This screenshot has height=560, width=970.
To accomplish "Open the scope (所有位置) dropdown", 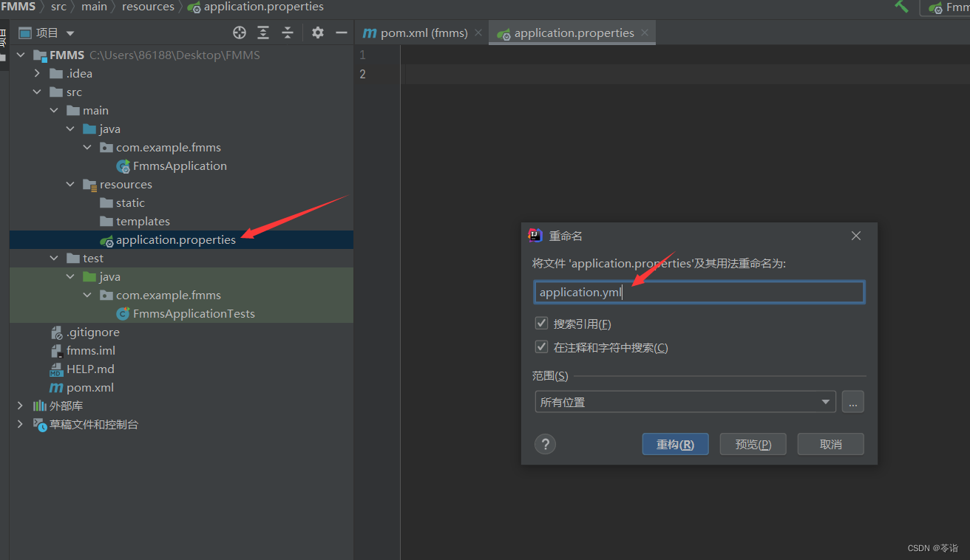I will (x=685, y=402).
